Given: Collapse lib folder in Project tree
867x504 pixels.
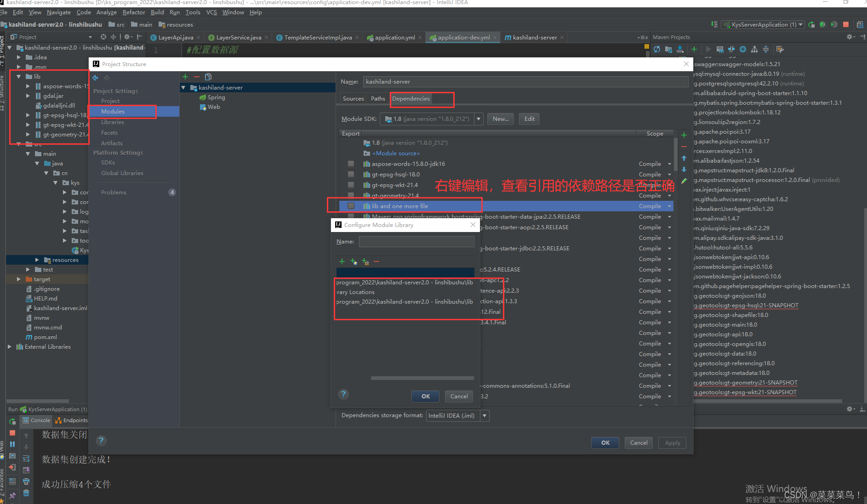Looking at the screenshot, I should click(19, 77).
